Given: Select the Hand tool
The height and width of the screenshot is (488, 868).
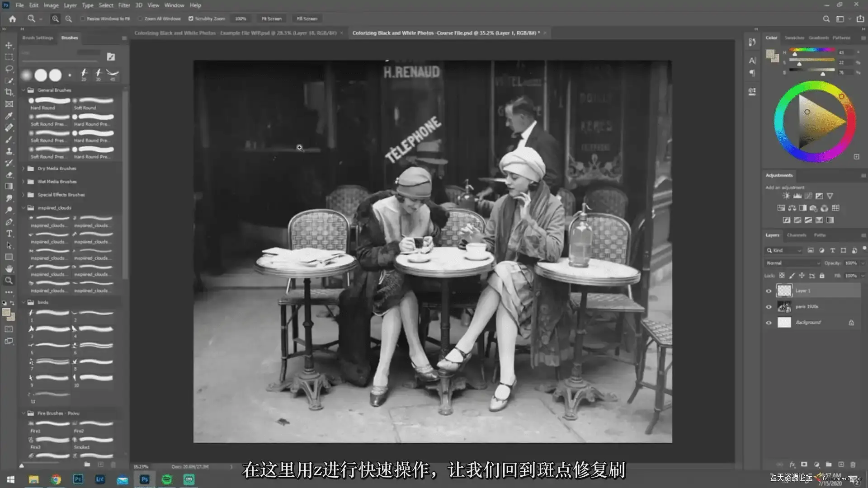Looking at the screenshot, I should [9, 269].
